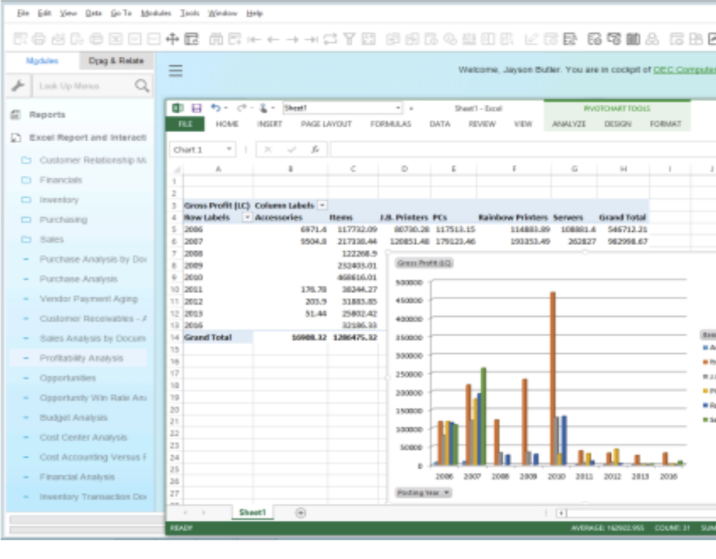Image resolution: width=716 pixels, height=559 pixels.
Task: Click the Excel Save icon
Action: [x=196, y=108]
